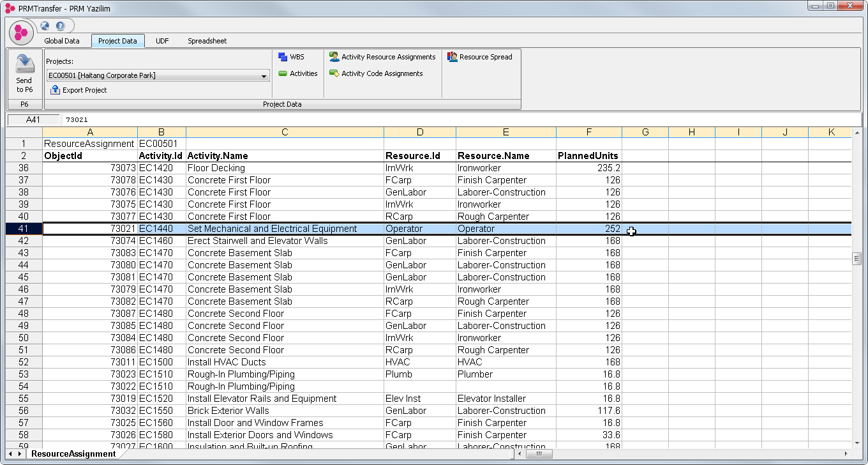The height and width of the screenshot is (465, 868).
Task: Open Activity Resource Assignments
Action: (x=382, y=57)
